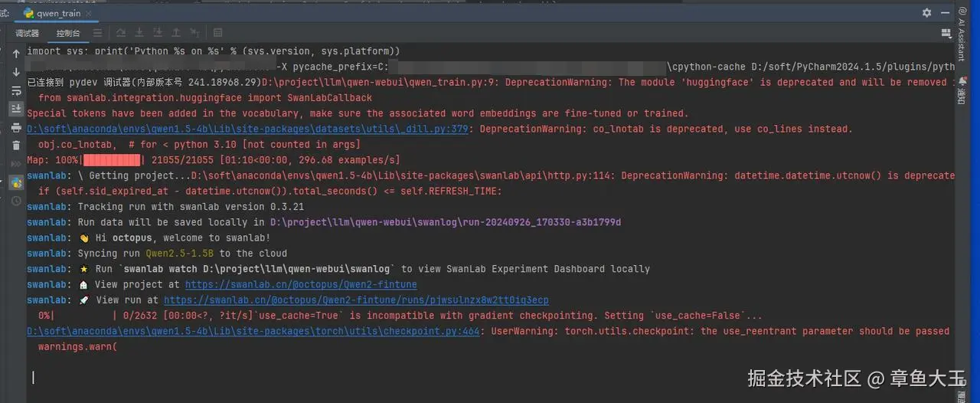This screenshot has height=403, width=980.
Task: Open the swanlab run URL link
Action: click(x=356, y=300)
